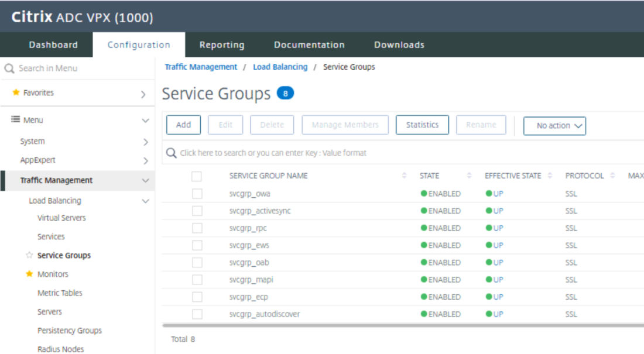Switch to the Dashboard tab

click(x=53, y=44)
